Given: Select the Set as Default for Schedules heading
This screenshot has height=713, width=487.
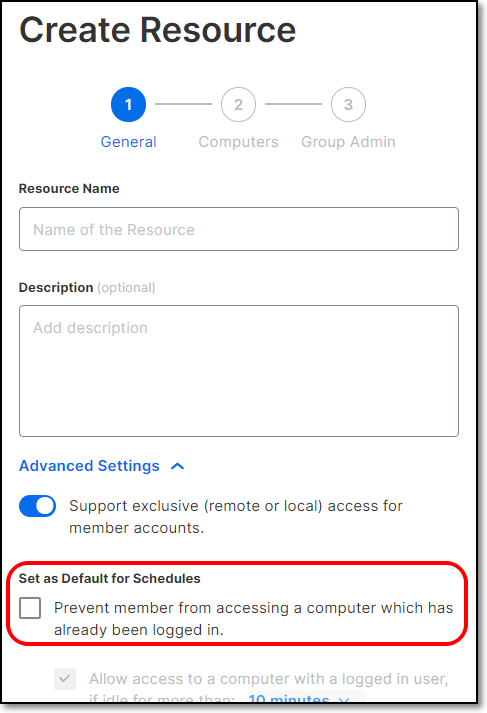Looking at the screenshot, I should pyautogui.click(x=110, y=578).
